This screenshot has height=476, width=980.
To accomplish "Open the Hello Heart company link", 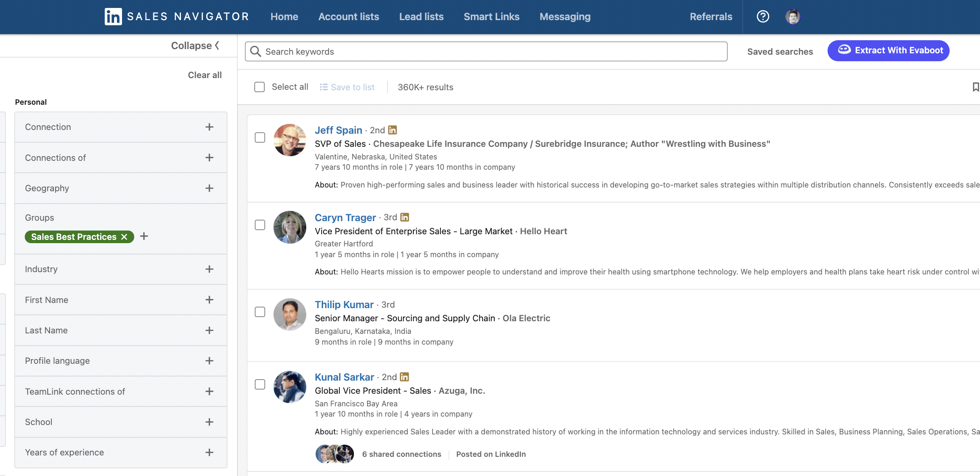I will coord(543,231).
